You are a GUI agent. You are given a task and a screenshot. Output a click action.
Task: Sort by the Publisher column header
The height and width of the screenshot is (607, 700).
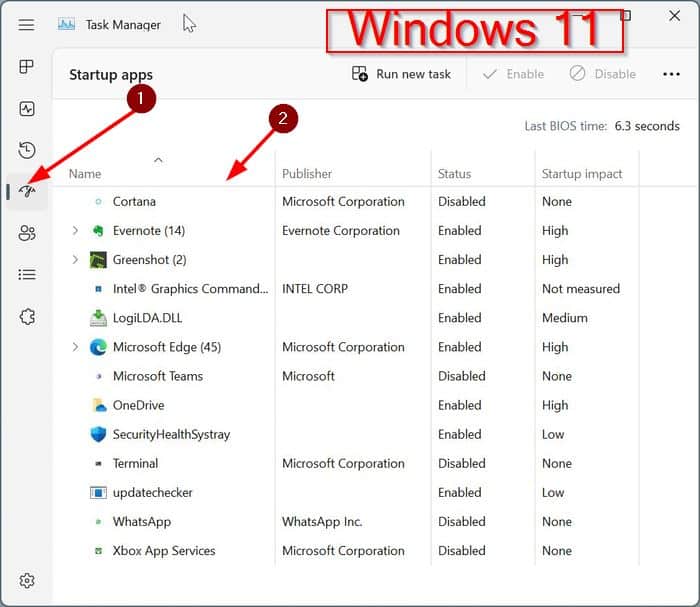pyautogui.click(x=307, y=174)
